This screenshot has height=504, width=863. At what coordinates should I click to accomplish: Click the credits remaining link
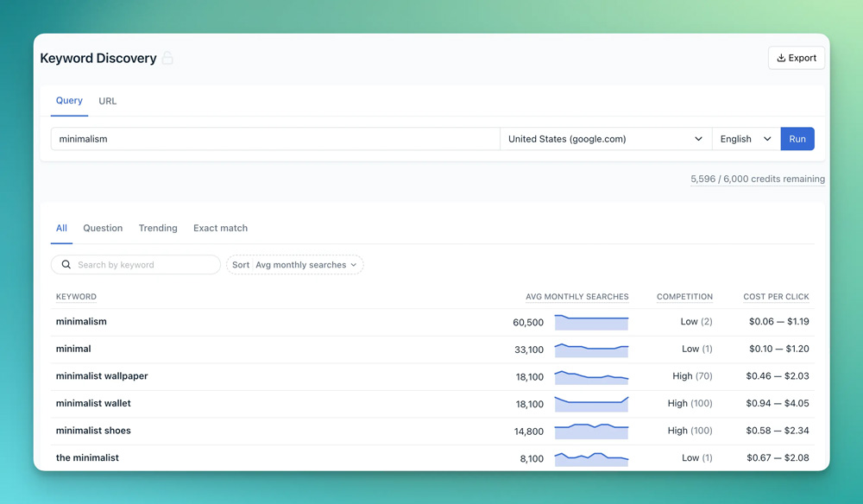coord(757,180)
